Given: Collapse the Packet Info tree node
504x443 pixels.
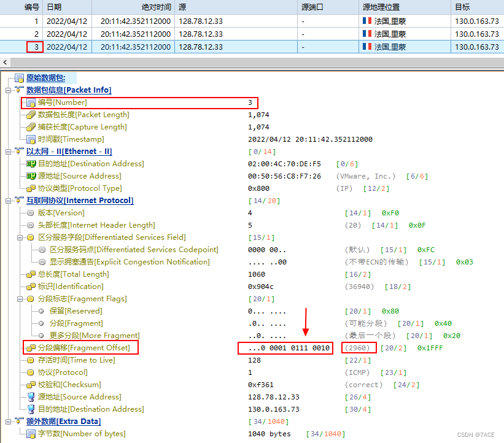Looking at the screenshot, I should coord(9,91).
